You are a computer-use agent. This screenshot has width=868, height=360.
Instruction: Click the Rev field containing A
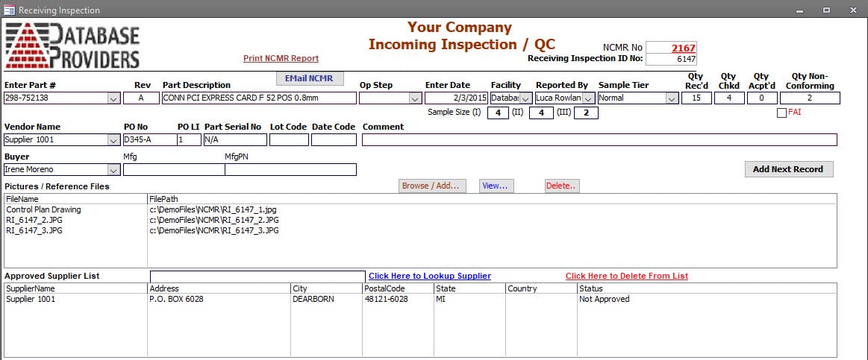click(141, 98)
